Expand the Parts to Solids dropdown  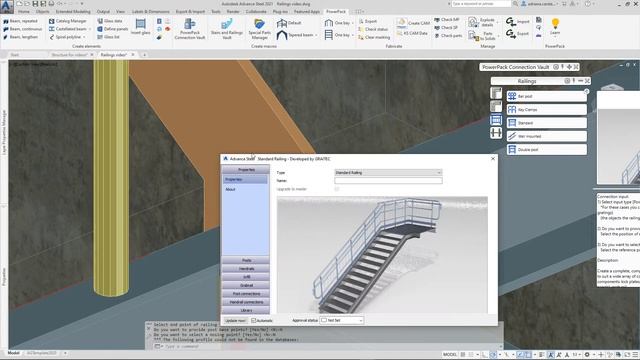[x=498, y=36]
